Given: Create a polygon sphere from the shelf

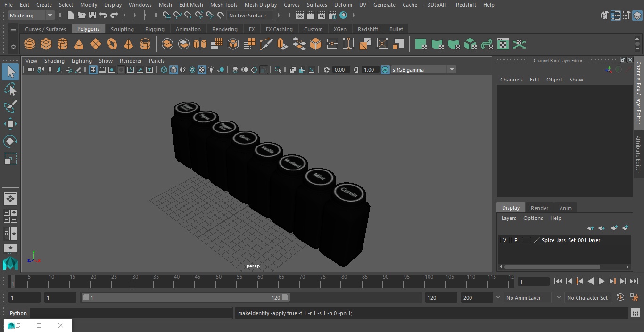Looking at the screenshot, I should [30, 44].
